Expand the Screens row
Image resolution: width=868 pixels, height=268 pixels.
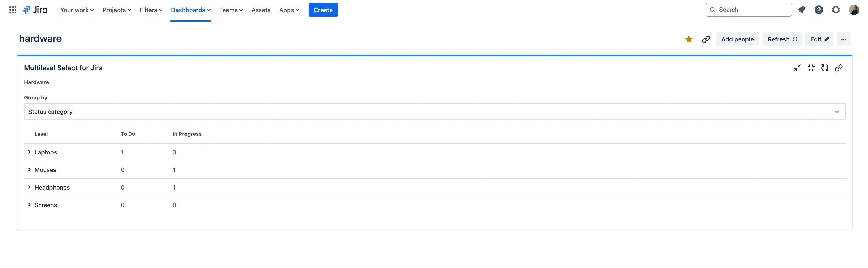(x=29, y=205)
